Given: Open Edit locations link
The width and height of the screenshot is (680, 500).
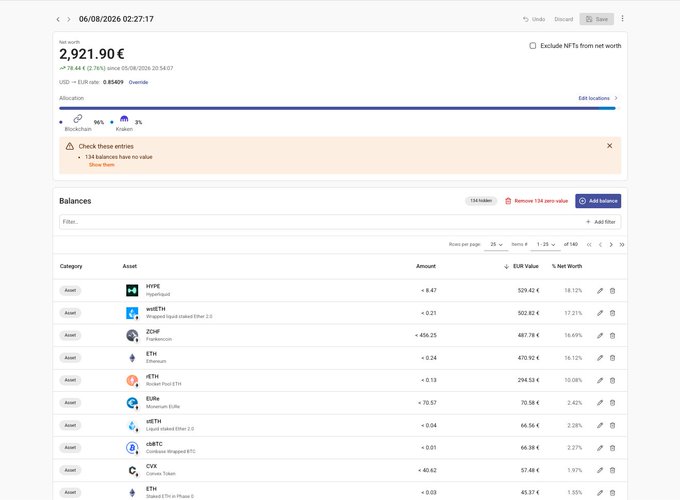Looking at the screenshot, I should [x=598, y=98].
